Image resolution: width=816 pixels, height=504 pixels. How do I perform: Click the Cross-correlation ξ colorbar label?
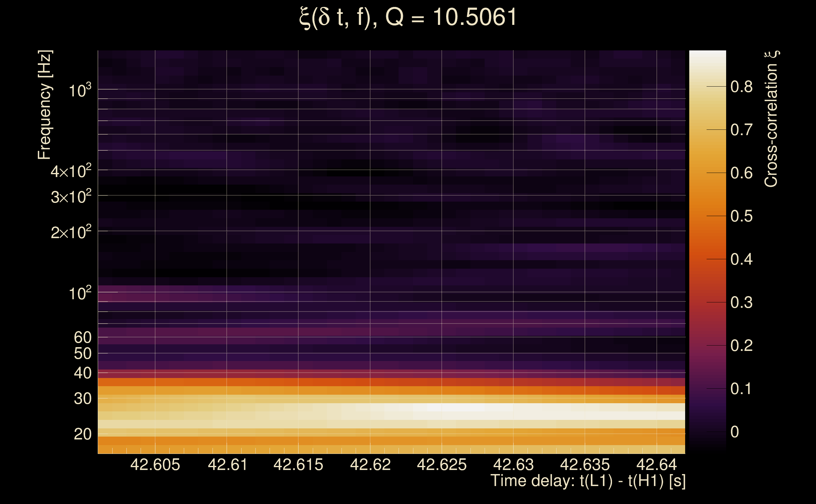771,119
